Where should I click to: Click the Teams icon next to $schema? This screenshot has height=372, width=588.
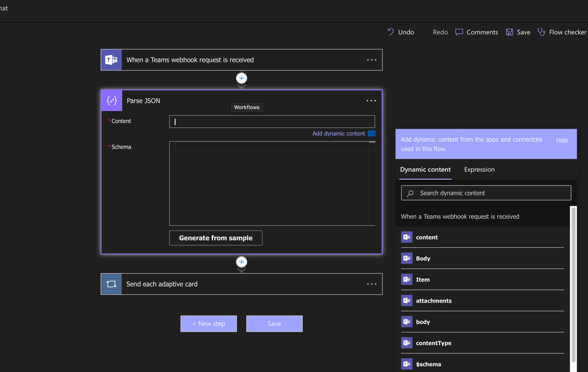coord(407,364)
